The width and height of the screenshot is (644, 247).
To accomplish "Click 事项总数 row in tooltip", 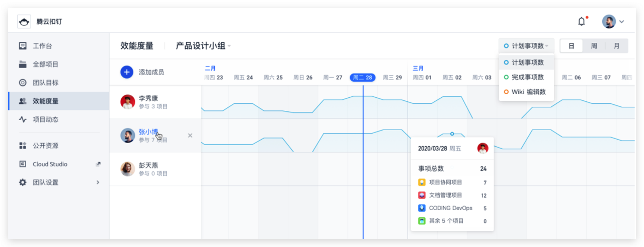I will pyautogui.click(x=452, y=169).
